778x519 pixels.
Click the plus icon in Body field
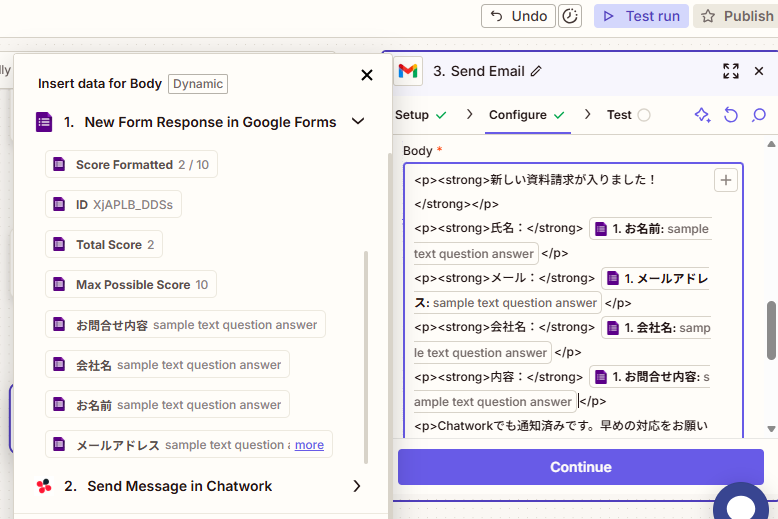pos(726,180)
